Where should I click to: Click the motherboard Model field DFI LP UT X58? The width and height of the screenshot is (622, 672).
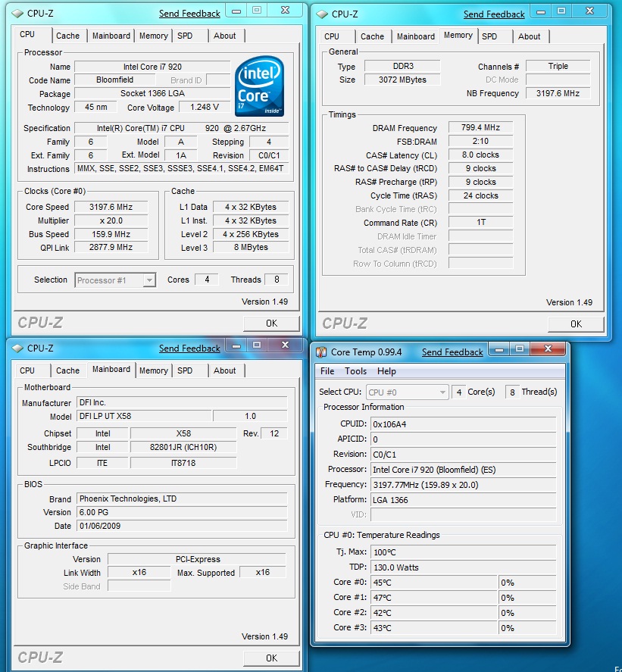pyautogui.click(x=144, y=416)
